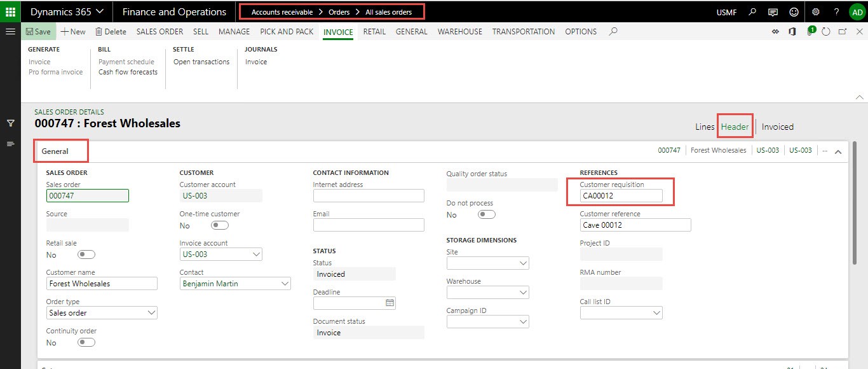Open the global search magnifier in header
868x369 pixels.
click(x=752, y=11)
